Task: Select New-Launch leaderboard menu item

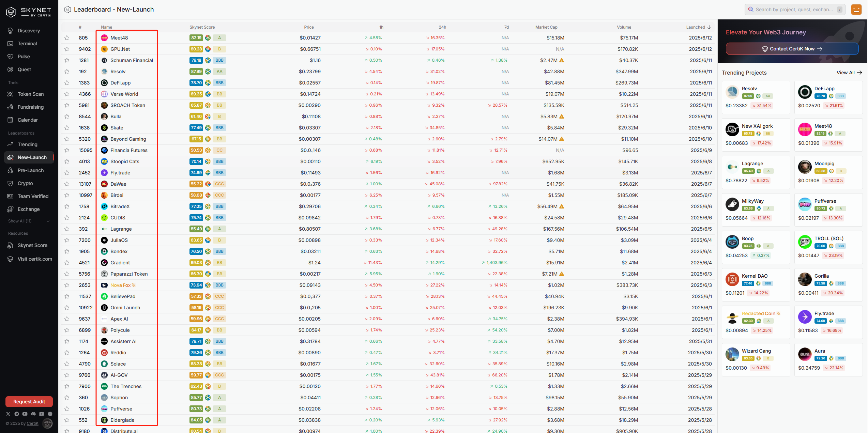Action: click(x=29, y=157)
